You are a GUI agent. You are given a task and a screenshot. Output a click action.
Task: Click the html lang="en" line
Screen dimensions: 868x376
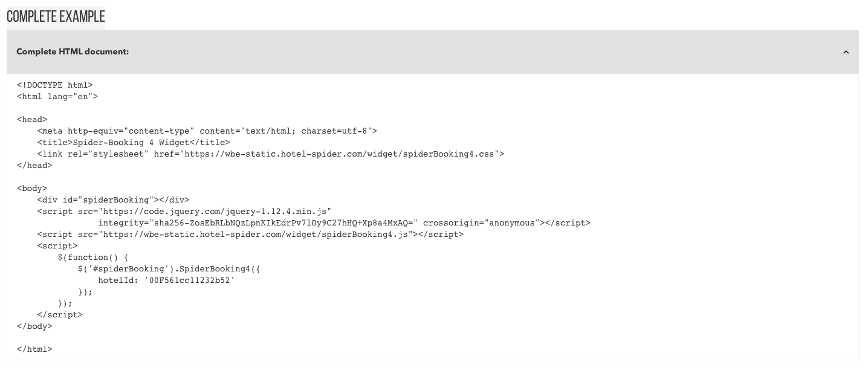[x=57, y=97]
